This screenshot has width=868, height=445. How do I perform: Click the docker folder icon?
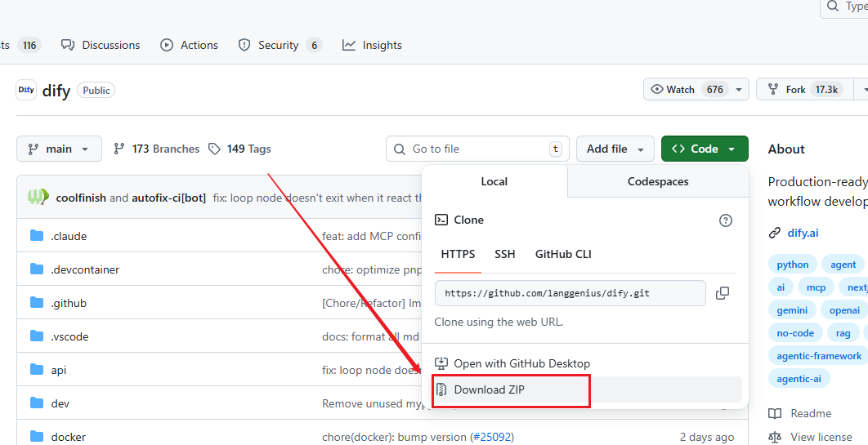pyautogui.click(x=37, y=437)
